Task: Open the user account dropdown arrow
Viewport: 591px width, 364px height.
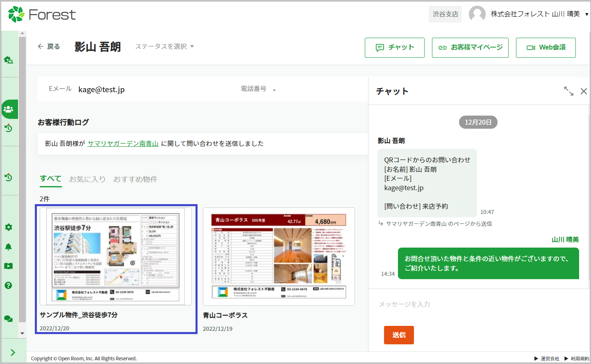Action: tap(586, 14)
